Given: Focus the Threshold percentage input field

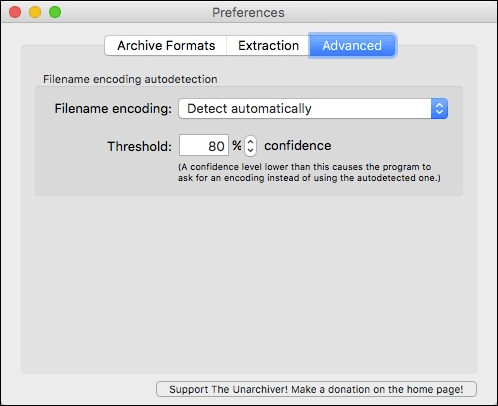Looking at the screenshot, I should (x=204, y=145).
